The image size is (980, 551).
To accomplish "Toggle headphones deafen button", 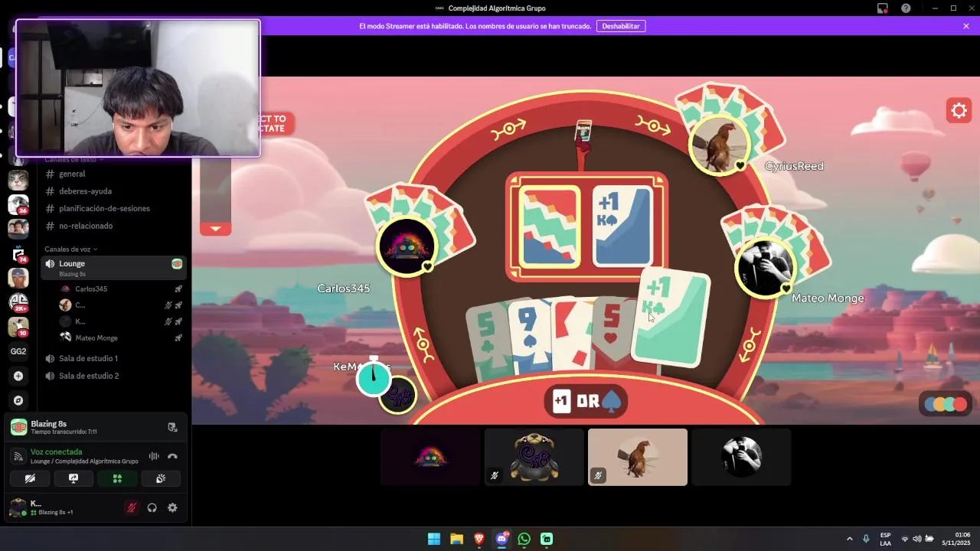I will point(152,507).
